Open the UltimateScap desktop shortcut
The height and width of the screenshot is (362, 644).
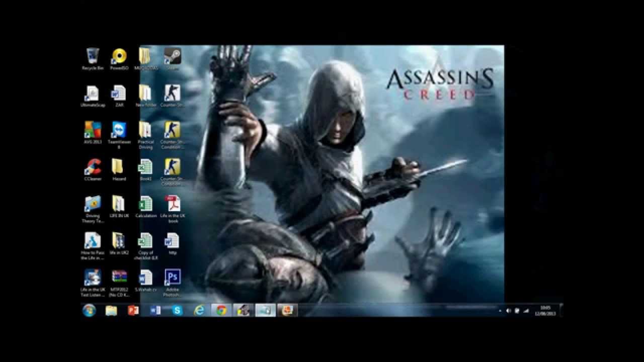[x=93, y=96]
